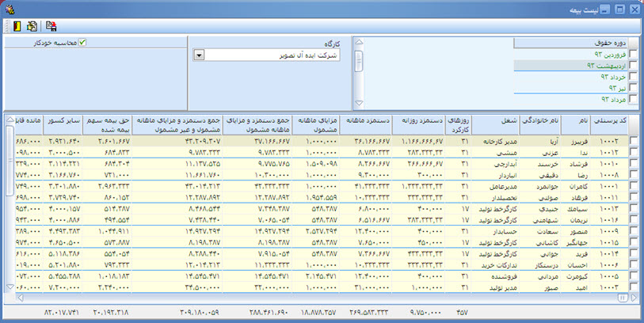
Task: Click the application icon in title bar
Action: click(9, 8)
